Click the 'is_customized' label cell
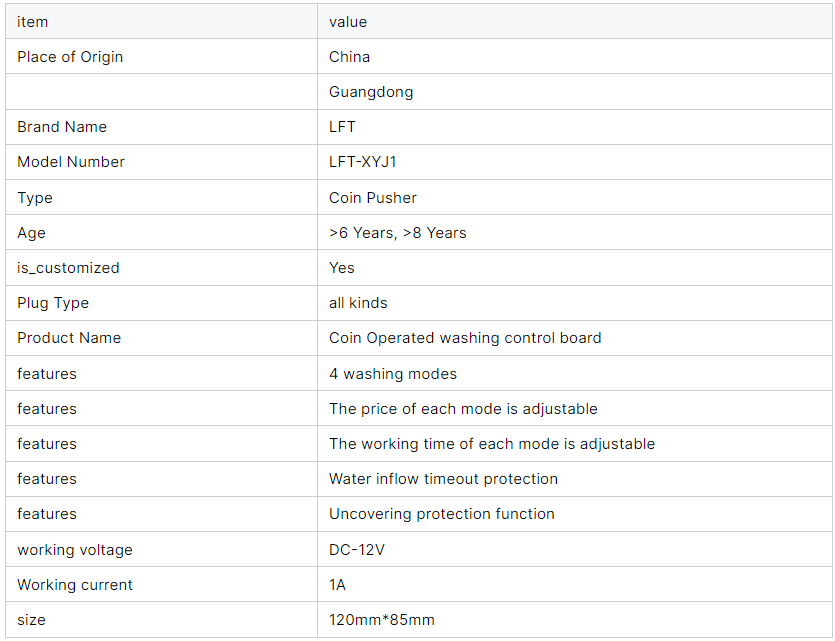 click(161, 268)
